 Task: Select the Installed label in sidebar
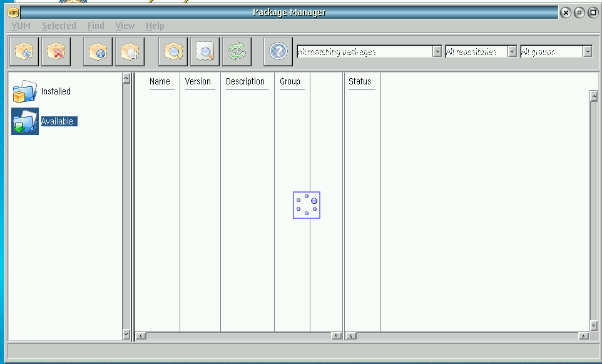pos(56,91)
